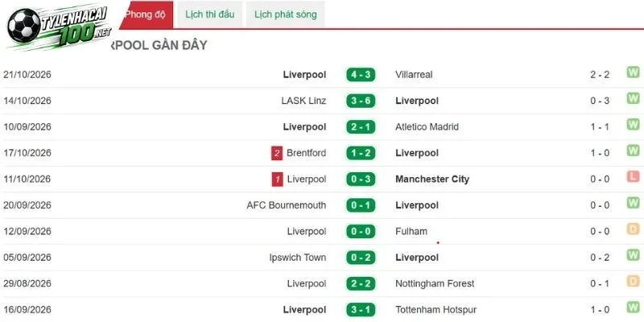644x322 pixels.
Task: Open the Phong độ tab
Action: (x=146, y=14)
